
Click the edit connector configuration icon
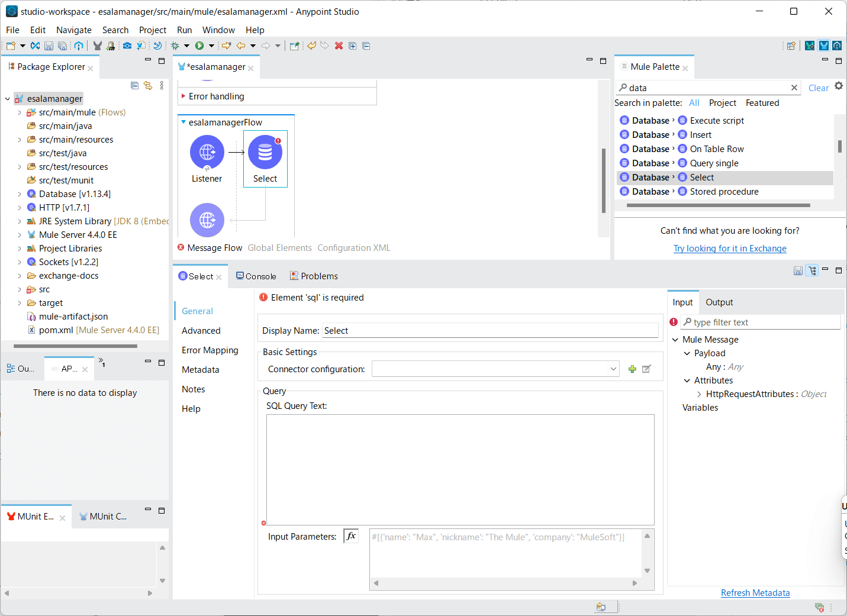click(x=646, y=369)
